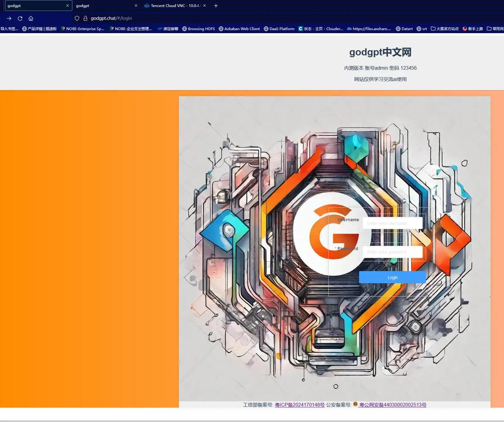
Task: Show site security lock information
Action: [x=85, y=18]
